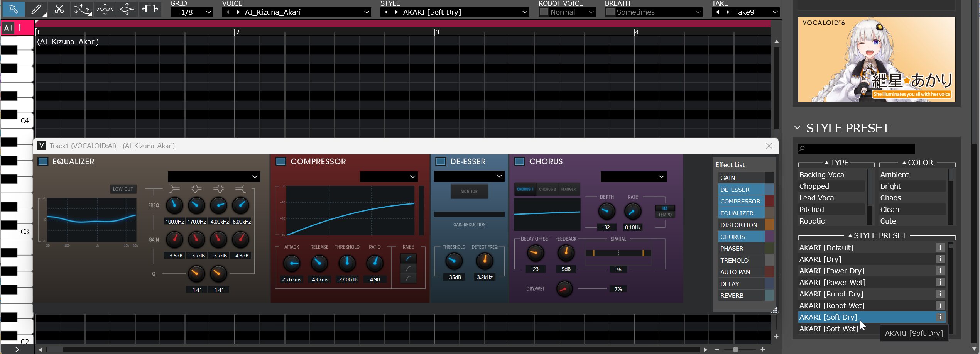Toggle the De-Esser effect on/off
The image size is (980, 354).
(441, 161)
